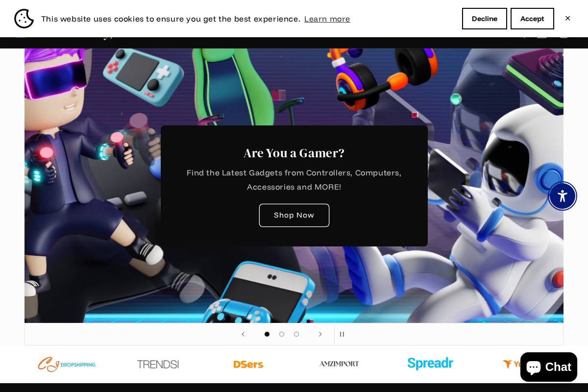Open the Shopify Chat bubble
Viewport: 588px width, 392px height.
point(549,367)
